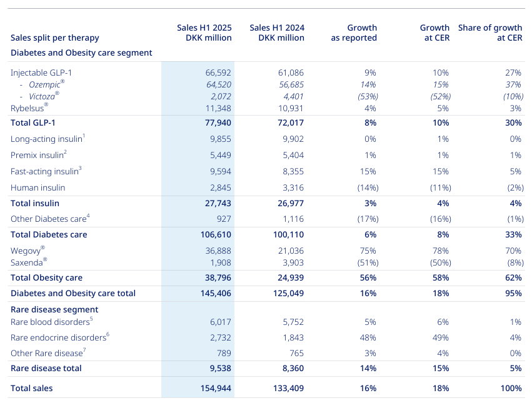Select the Fast-acting insulin value 9,594
Screen dimensions: 532x403
point(221,171)
